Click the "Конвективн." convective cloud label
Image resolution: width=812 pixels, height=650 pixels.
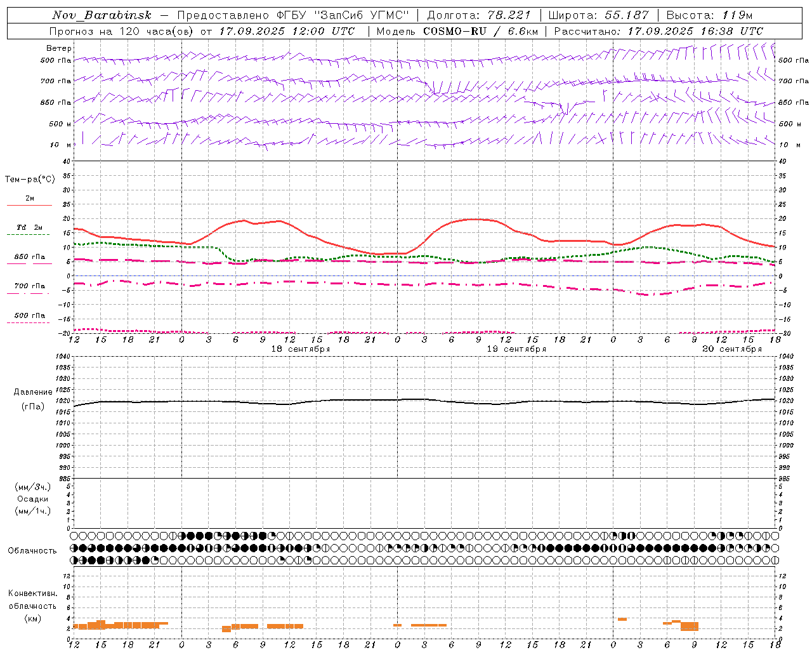coord(32,594)
